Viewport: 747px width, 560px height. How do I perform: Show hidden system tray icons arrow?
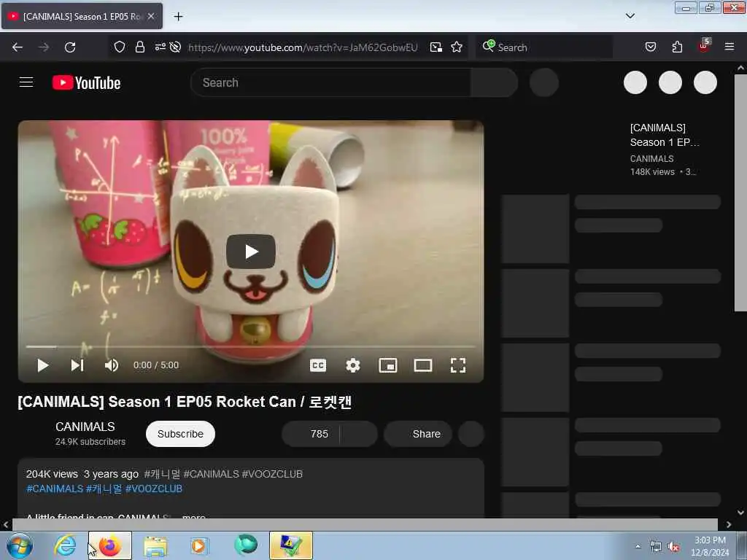click(x=638, y=546)
